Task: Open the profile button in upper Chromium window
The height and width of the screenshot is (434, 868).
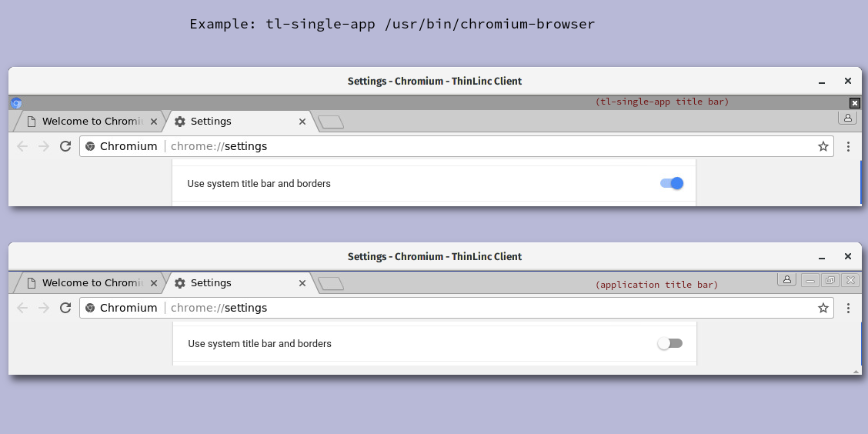Action: tap(847, 118)
